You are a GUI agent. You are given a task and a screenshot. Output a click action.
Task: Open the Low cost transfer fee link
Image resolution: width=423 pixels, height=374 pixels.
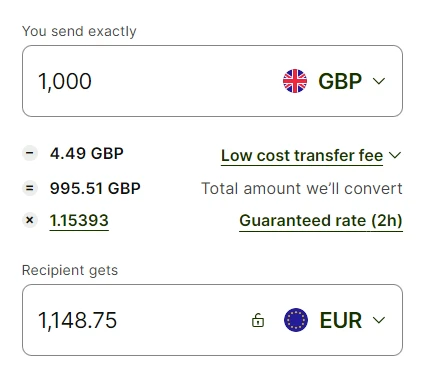point(302,156)
